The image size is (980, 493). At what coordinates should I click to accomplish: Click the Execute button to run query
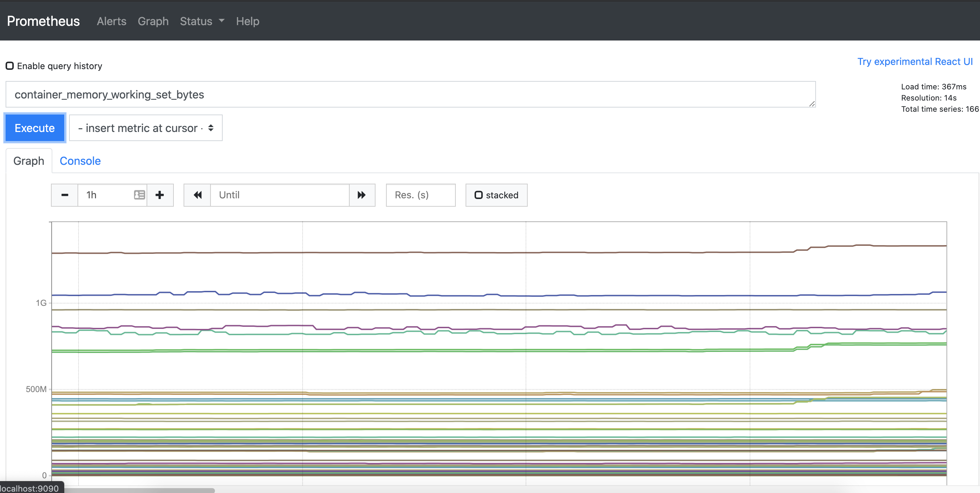coord(34,128)
